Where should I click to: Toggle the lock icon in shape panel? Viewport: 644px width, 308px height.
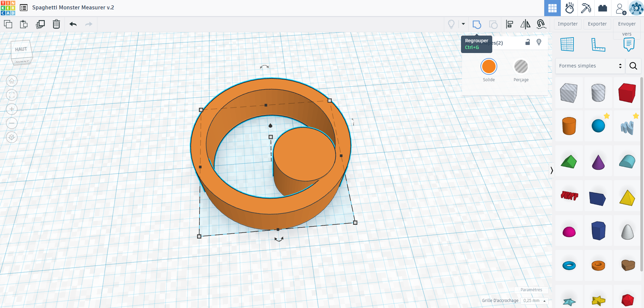coord(527,42)
